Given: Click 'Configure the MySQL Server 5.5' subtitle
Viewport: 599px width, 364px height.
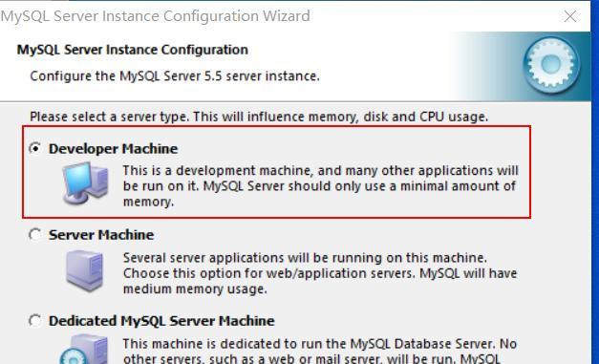Looking at the screenshot, I should click(x=175, y=76).
